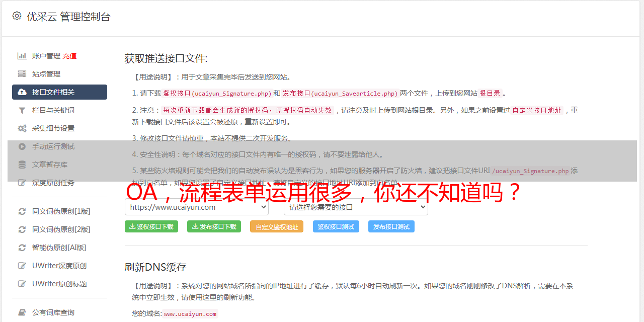Screen dimensions: 644x322
Task: Select 接口文件相关 sidebar item
Action: [59, 92]
